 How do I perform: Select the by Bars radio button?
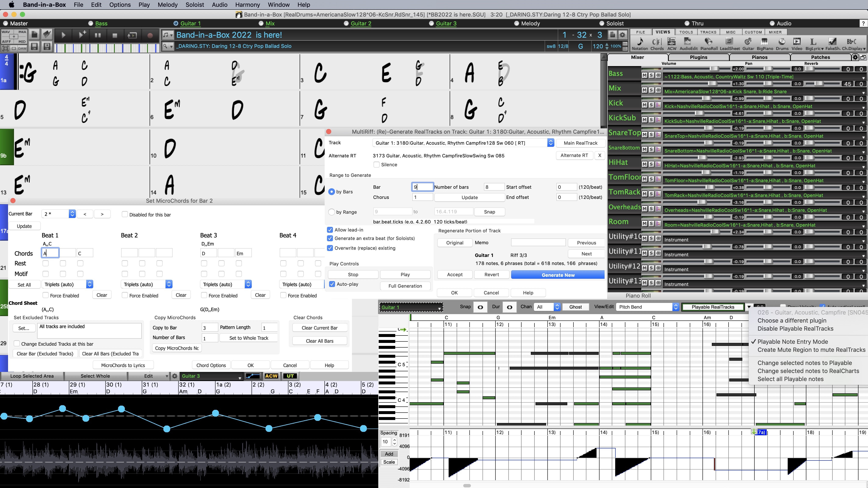[x=332, y=192]
